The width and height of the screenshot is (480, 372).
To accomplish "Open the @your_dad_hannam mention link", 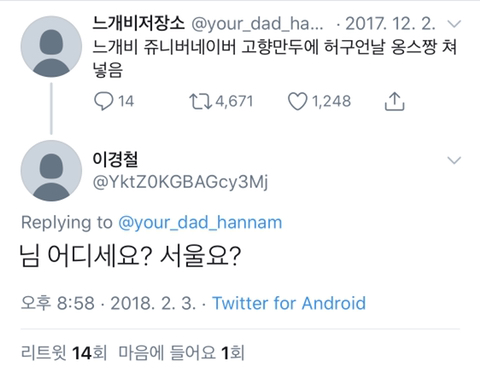I will (x=200, y=223).
